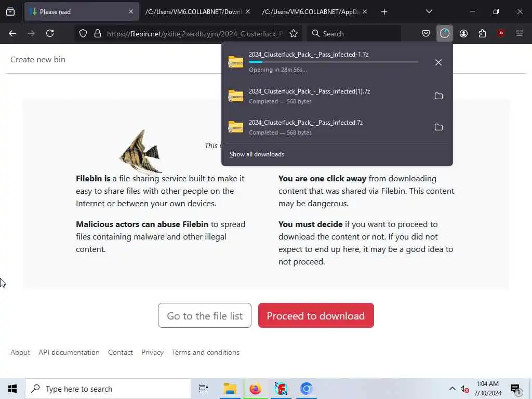Click muted speaker volume icon
The height and width of the screenshot is (399, 532).
[x=464, y=389]
